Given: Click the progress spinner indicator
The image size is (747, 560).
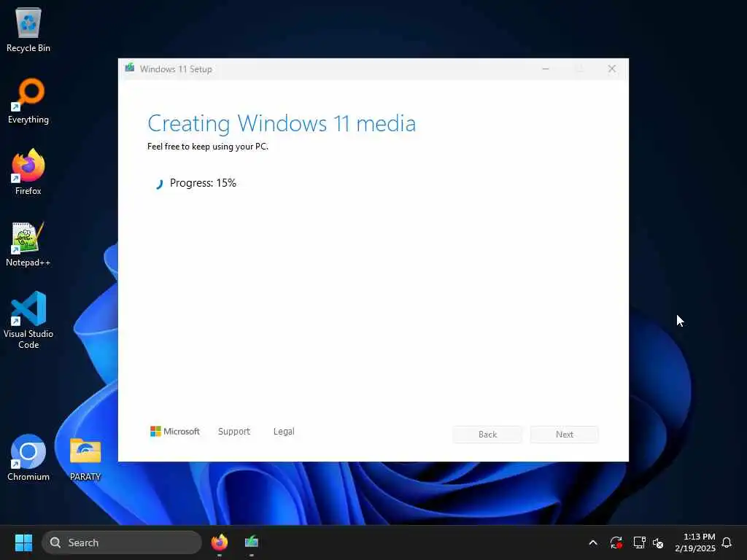Looking at the screenshot, I should (x=158, y=184).
